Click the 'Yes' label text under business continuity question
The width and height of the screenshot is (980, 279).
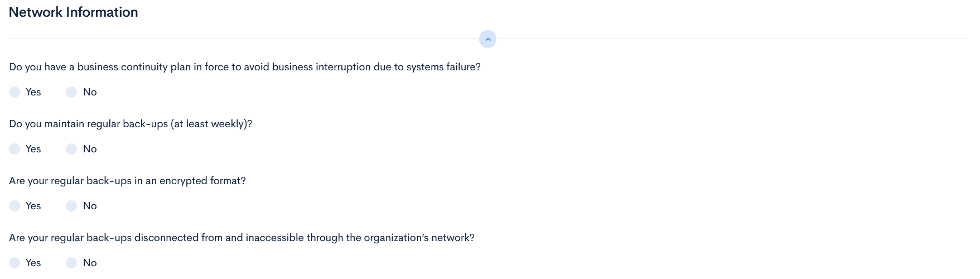[33, 92]
